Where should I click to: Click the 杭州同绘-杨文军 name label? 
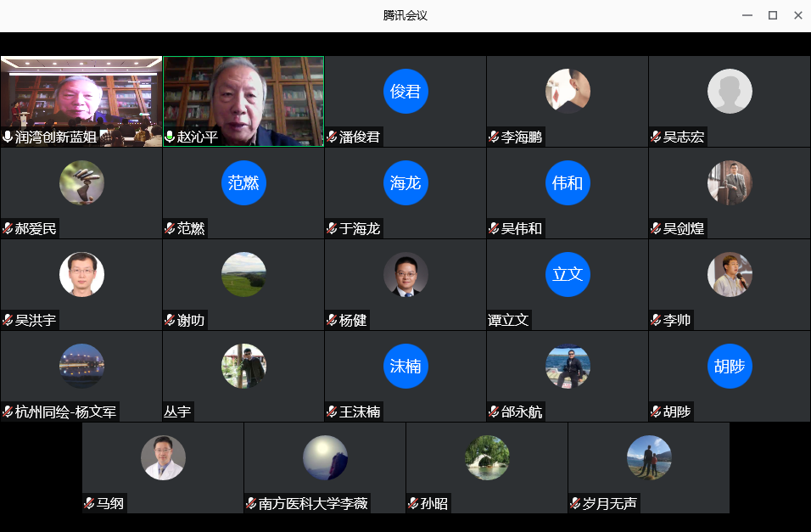pos(66,412)
